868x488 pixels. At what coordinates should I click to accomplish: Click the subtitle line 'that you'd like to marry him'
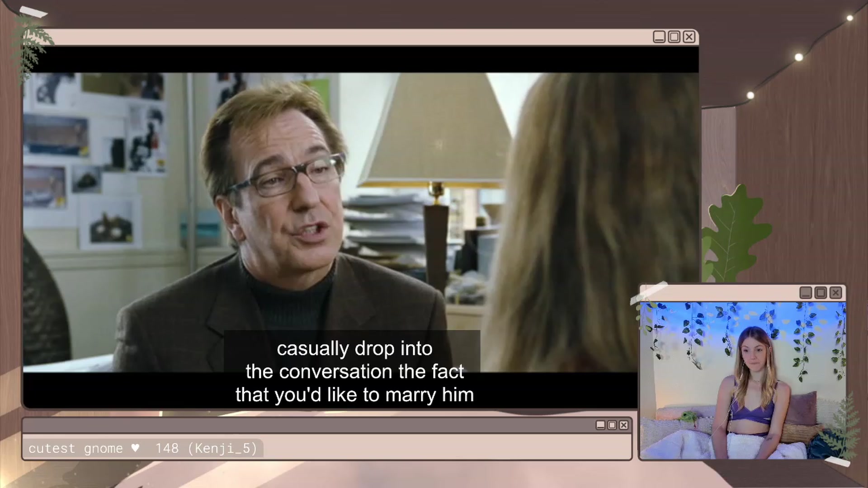click(x=354, y=395)
